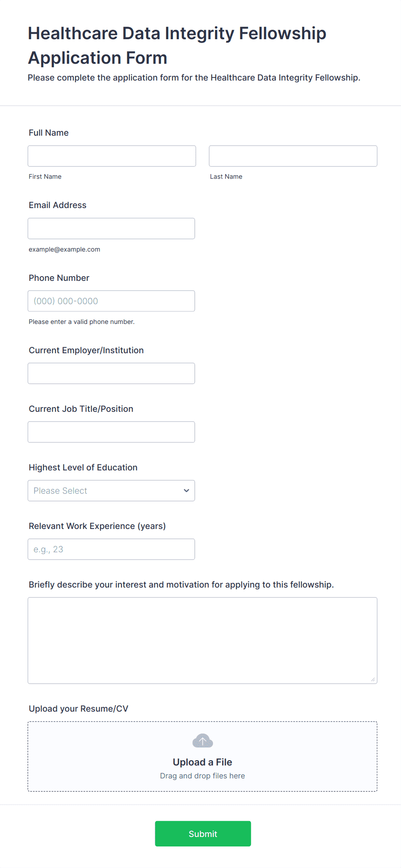Click the Highest Level of Education label

point(83,467)
